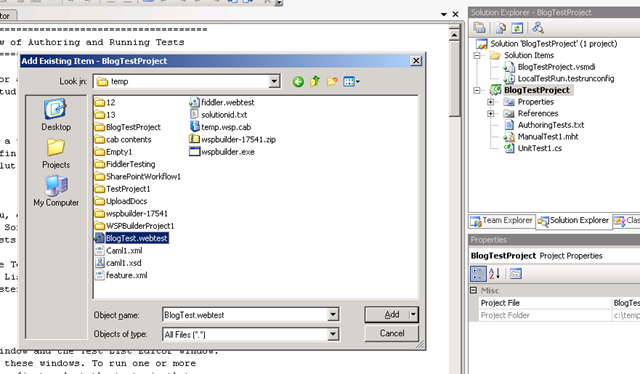
Task: Open folder named 13
Action: tap(105, 115)
